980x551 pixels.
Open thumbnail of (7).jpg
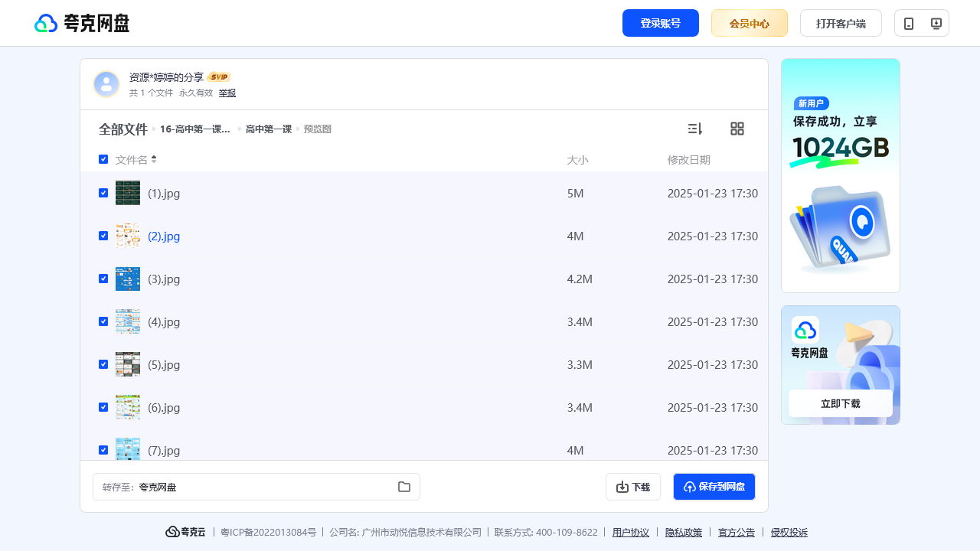point(128,449)
